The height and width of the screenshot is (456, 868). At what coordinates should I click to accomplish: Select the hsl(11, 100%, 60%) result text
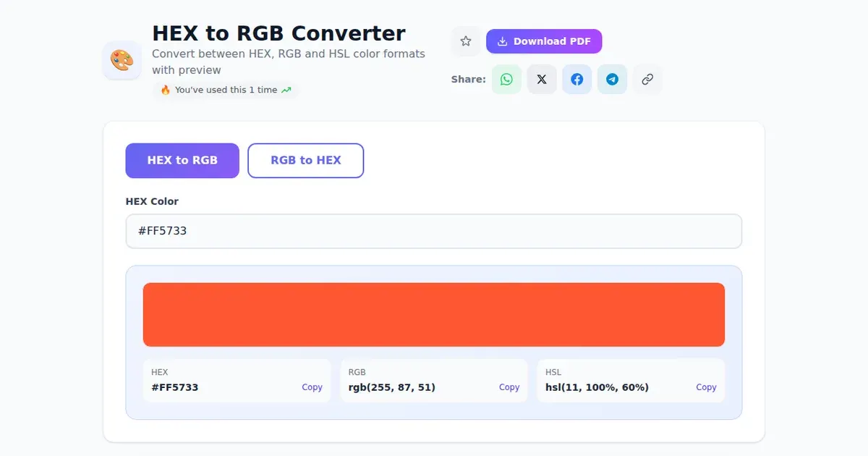[597, 387]
